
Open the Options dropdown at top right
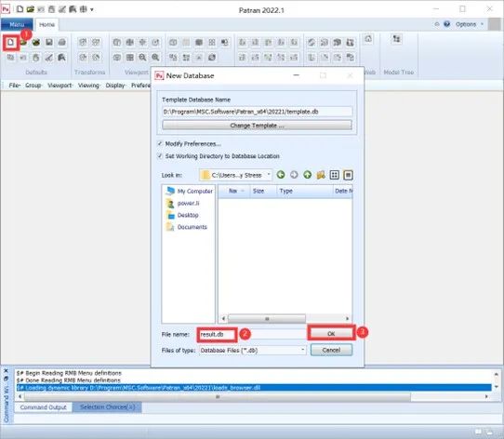click(x=469, y=24)
